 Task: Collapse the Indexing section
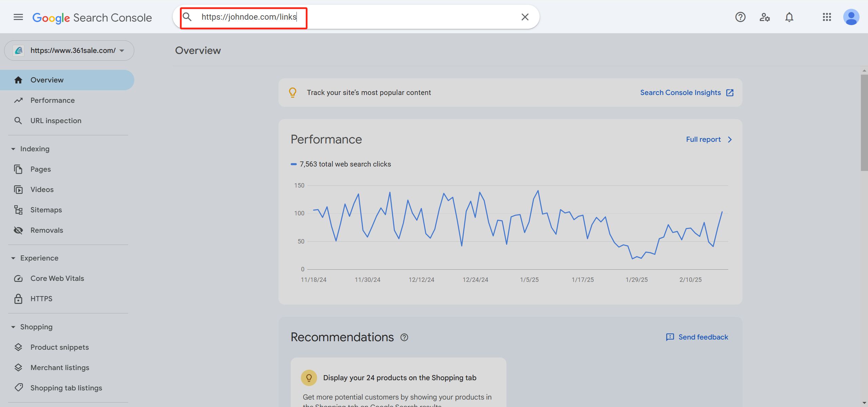[x=13, y=149]
